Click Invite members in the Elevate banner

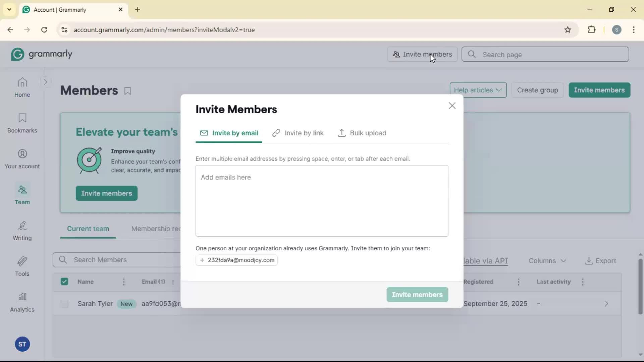[x=107, y=193]
